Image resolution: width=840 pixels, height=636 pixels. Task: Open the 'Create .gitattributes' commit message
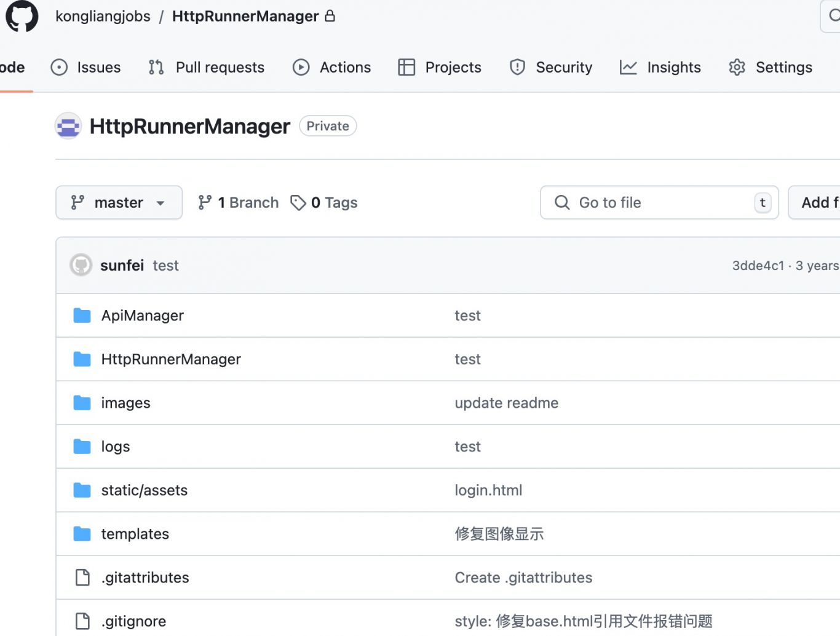(523, 578)
